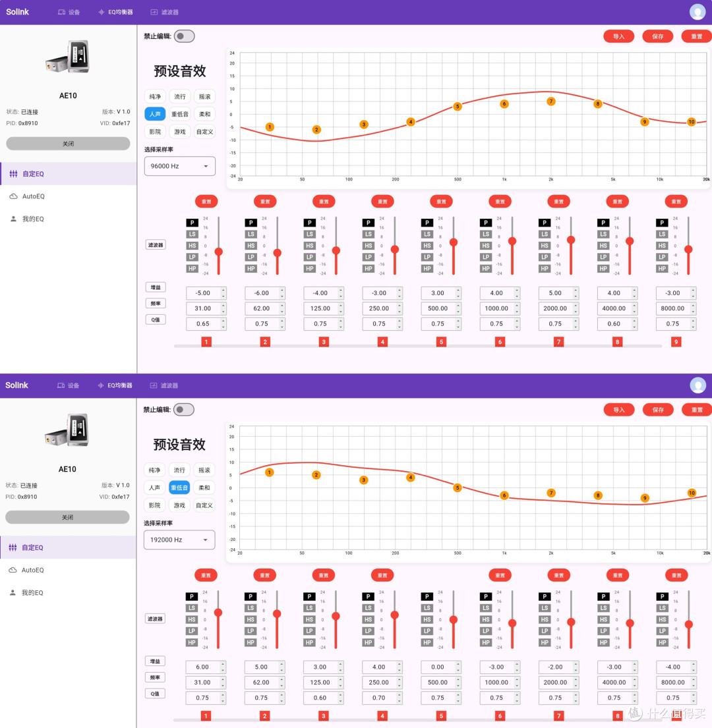Select 自定EQ in the upper screen sidebar
This screenshot has height=728, width=712.
point(69,174)
